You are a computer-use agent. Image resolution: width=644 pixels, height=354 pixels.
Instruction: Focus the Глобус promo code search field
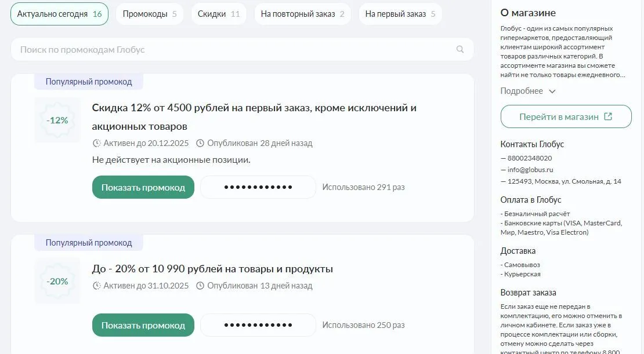point(232,50)
